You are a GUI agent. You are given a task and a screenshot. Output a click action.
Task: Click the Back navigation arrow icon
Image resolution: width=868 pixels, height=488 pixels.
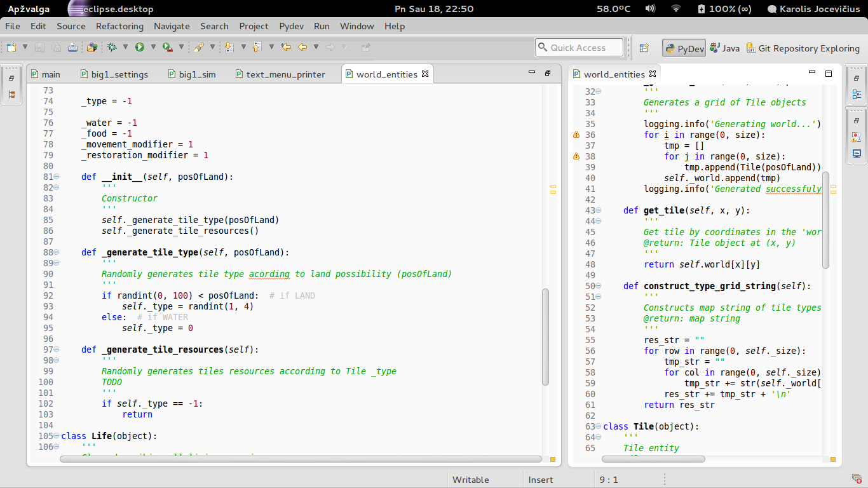[x=302, y=47]
